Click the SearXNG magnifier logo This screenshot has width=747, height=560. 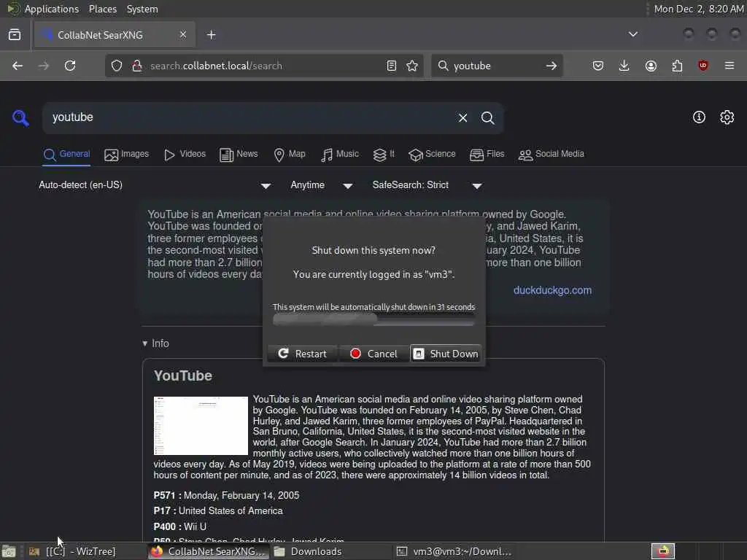pos(20,117)
